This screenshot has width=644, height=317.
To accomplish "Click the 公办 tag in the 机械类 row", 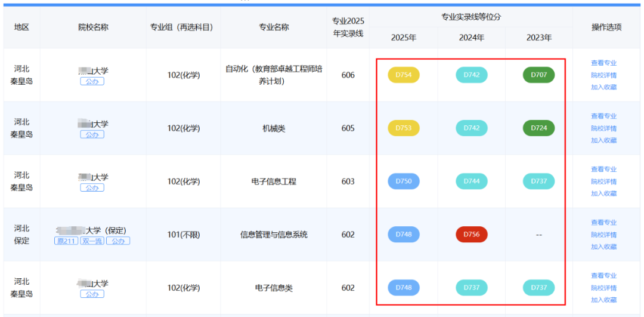I will tap(92, 134).
